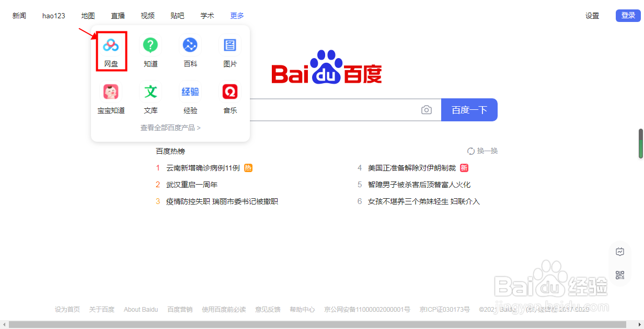Click the red 新 badge

tap(464, 168)
